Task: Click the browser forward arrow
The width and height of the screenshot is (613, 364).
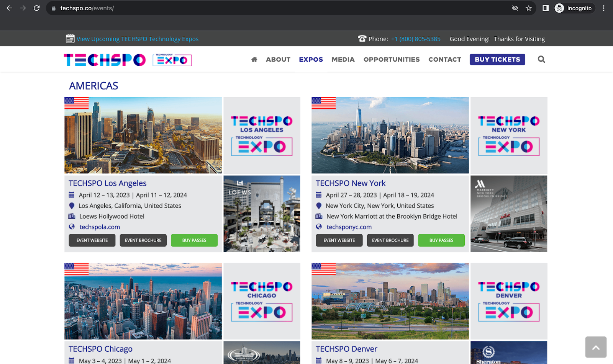Action: [x=23, y=8]
